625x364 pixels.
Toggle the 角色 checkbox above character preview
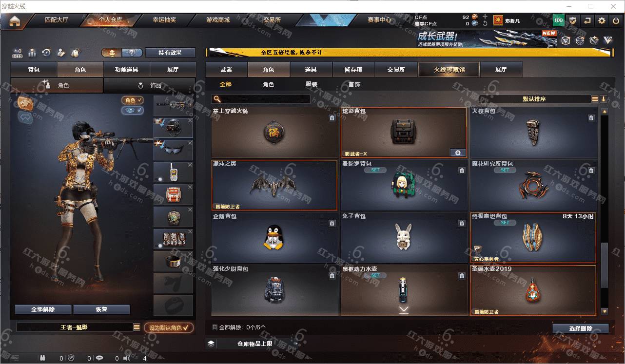point(133,100)
